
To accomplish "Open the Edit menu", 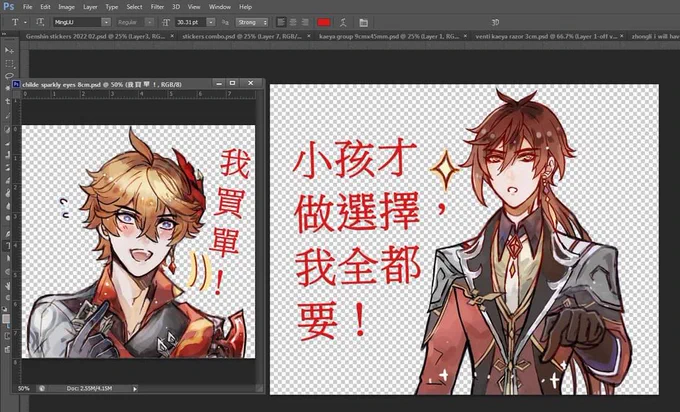I will (x=45, y=7).
